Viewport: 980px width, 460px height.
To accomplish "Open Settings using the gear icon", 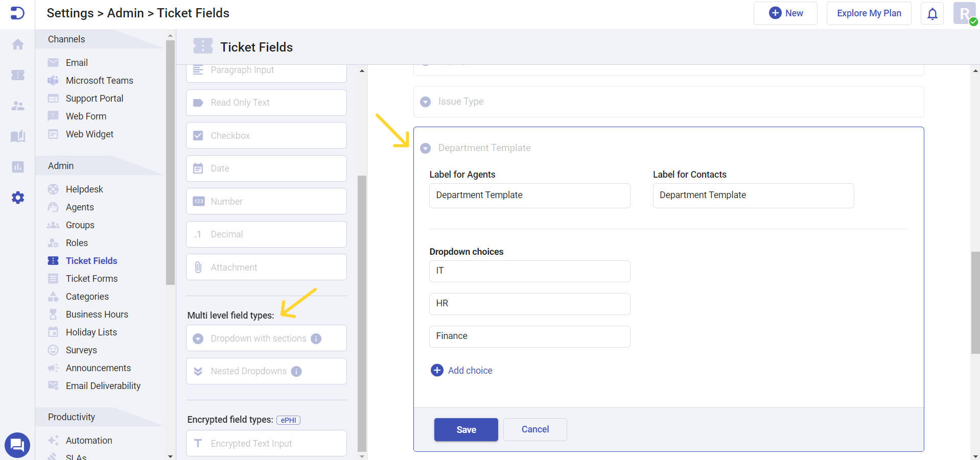I will pyautogui.click(x=17, y=198).
